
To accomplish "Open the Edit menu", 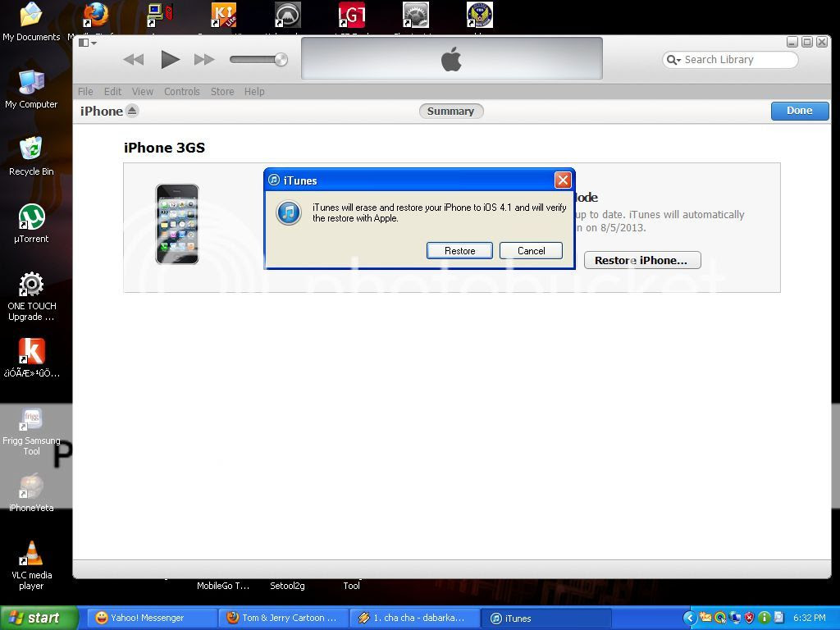I will (x=112, y=92).
